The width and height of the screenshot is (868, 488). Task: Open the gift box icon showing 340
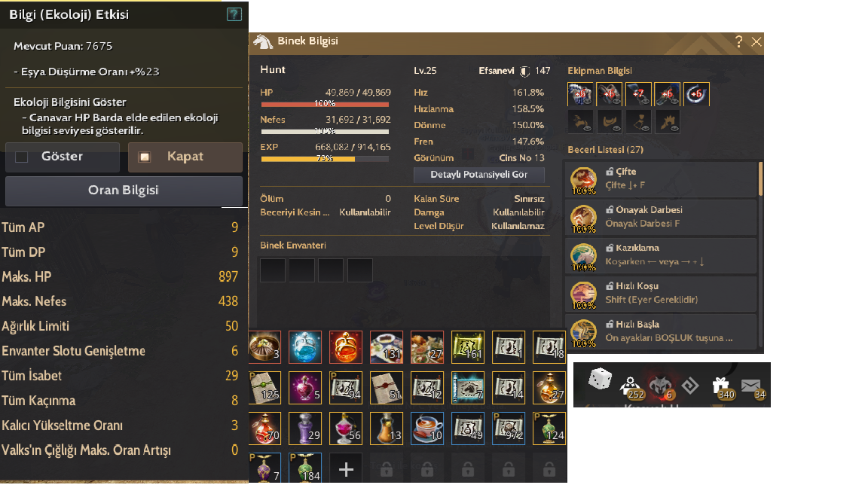coord(721,386)
